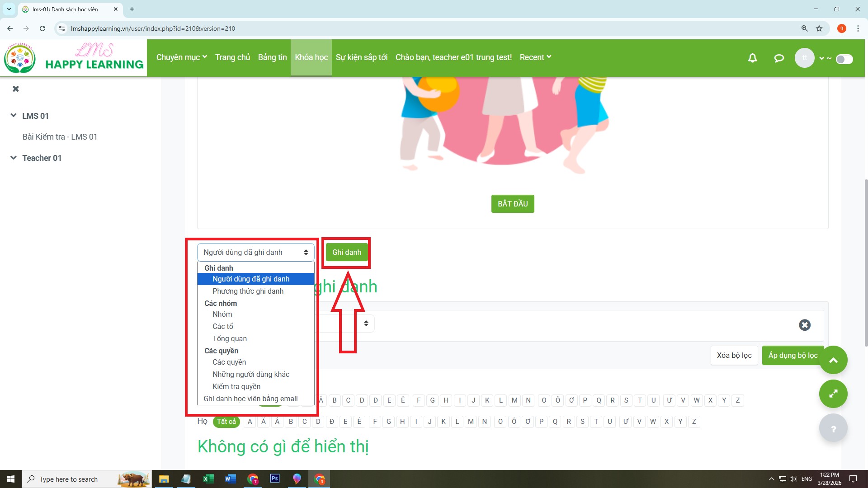Click the green Ghi danh button

pos(346,252)
